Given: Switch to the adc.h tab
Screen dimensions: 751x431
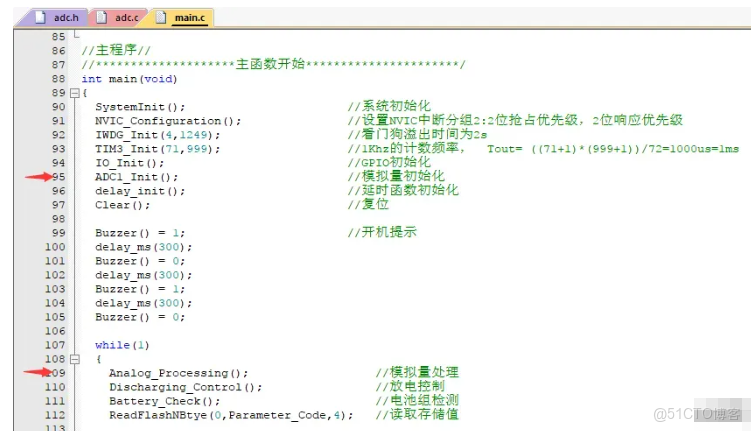Looking at the screenshot, I should click(x=57, y=18).
